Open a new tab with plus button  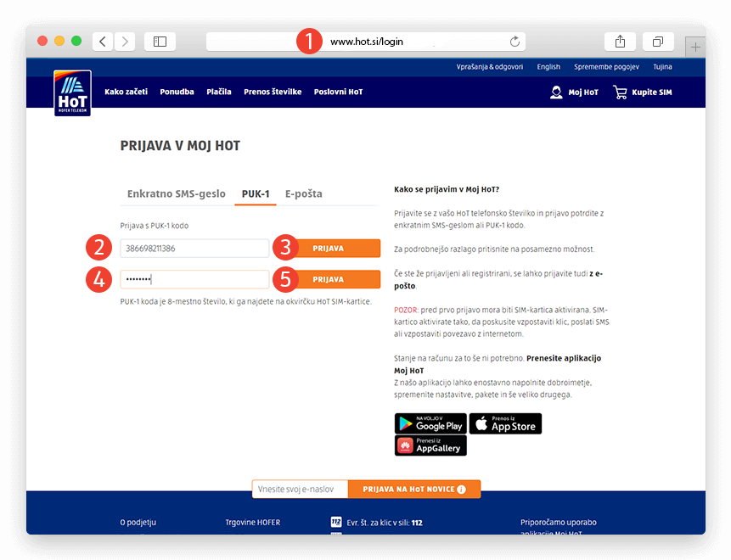point(695,47)
